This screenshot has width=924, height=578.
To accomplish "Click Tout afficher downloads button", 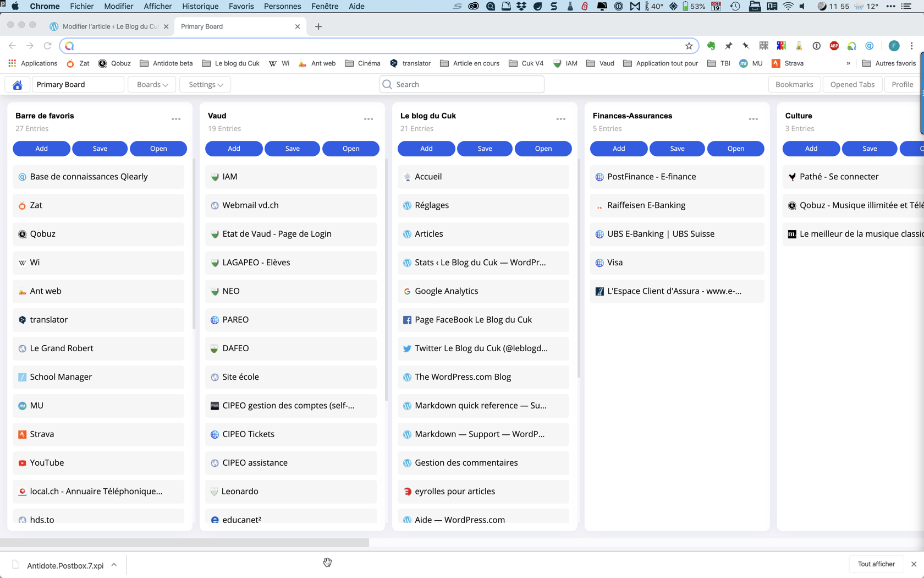I will coord(876,564).
